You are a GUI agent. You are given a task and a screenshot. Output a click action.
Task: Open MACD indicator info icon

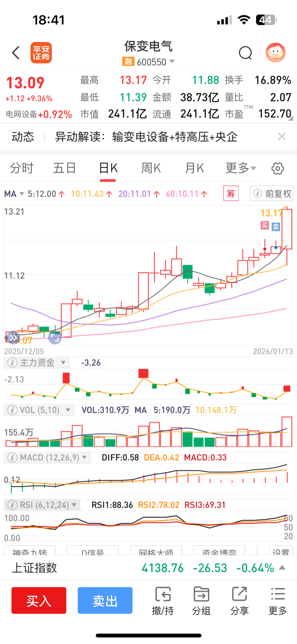click(x=12, y=458)
